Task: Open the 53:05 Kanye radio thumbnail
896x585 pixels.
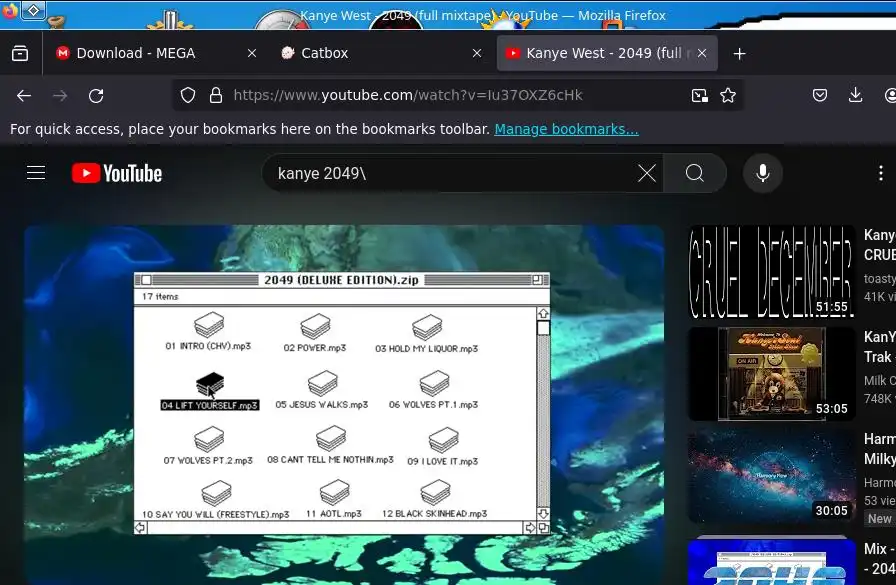Action: coord(771,374)
